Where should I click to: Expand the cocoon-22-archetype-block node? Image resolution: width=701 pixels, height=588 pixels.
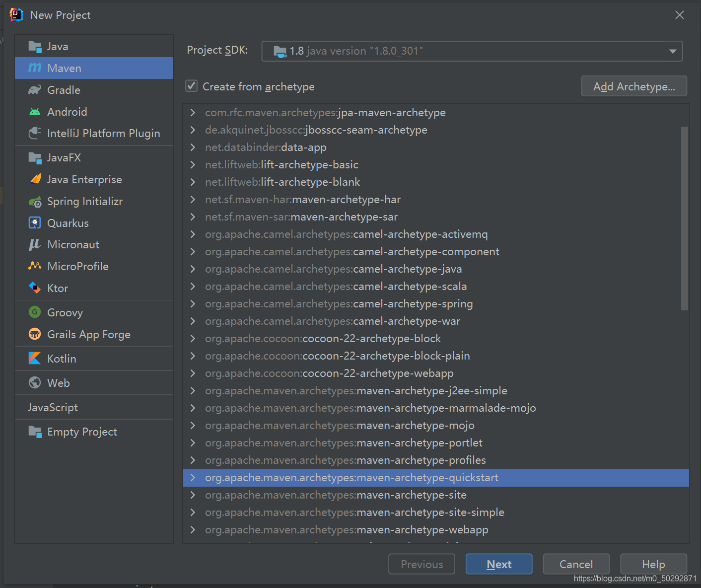click(x=193, y=339)
